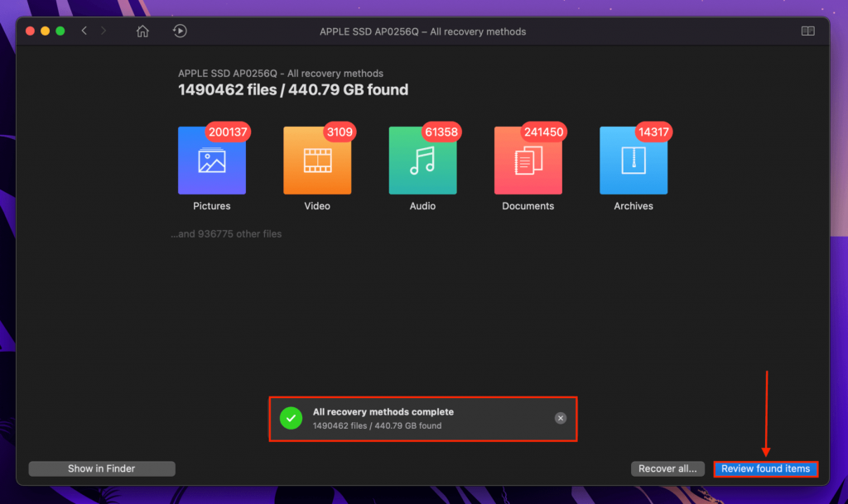Screen dimensions: 848x504
Task: Click the Recover all button
Action: pyautogui.click(x=667, y=468)
